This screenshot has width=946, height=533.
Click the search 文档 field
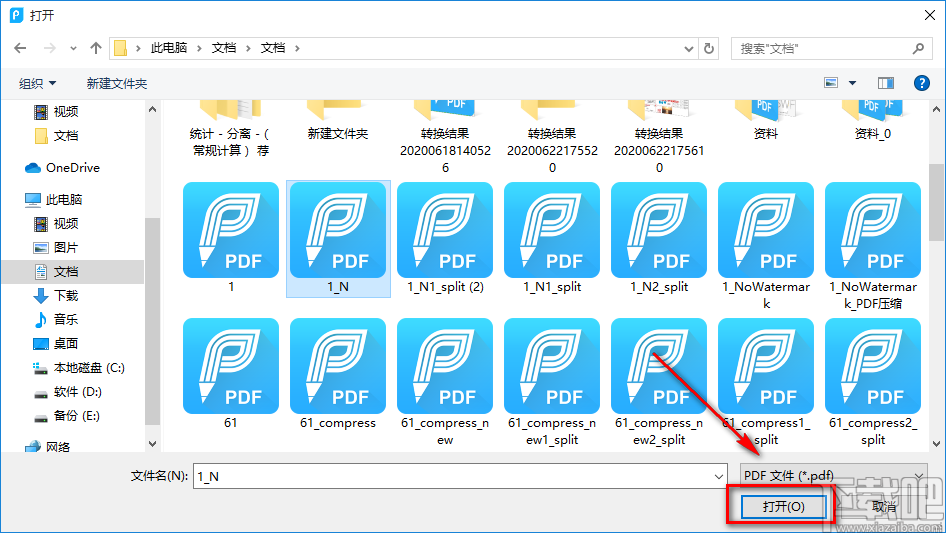[823, 48]
